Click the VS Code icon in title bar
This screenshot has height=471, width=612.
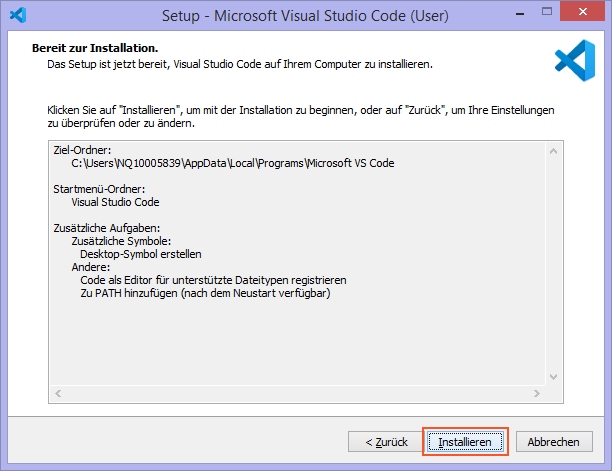click(18, 16)
